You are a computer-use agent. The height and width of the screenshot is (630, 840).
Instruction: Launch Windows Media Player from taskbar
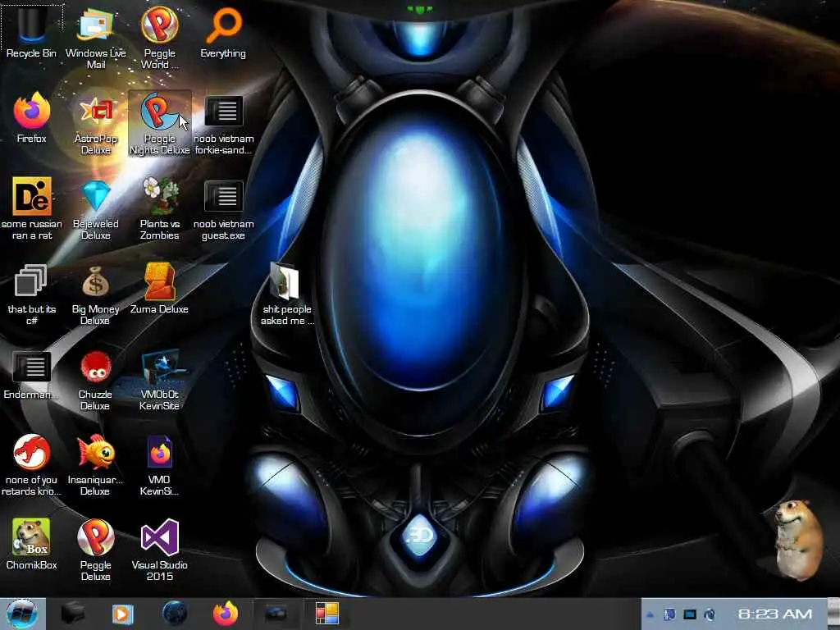[x=123, y=614]
